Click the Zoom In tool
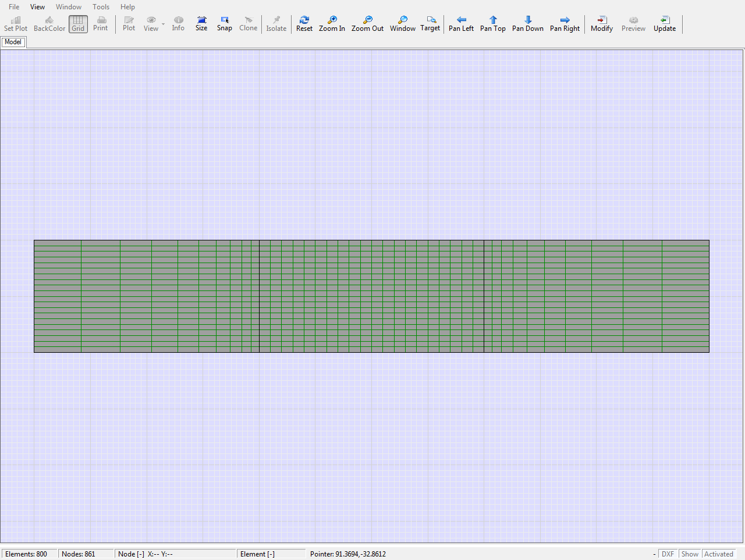The height and width of the screenshot is (560, 745). (332, 24)
